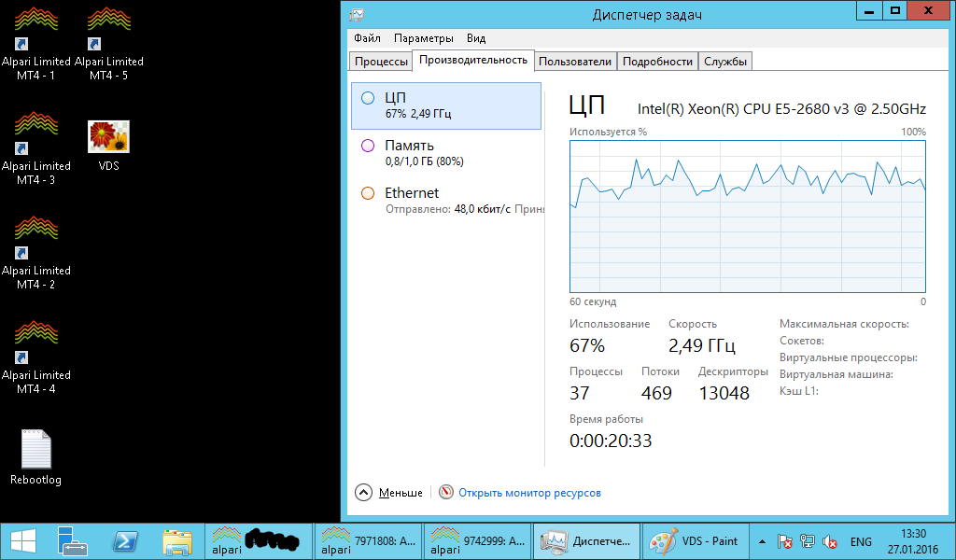956x560 pixels.
Task: Open the network status tray icon
Action: pos(808,541)
